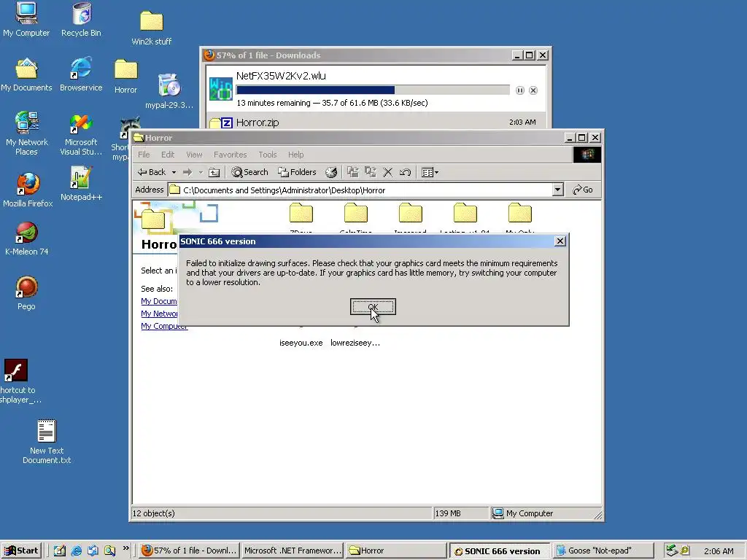
Task: Click the address bar path field
Action: pyautogui.click(x=360, y=190)
